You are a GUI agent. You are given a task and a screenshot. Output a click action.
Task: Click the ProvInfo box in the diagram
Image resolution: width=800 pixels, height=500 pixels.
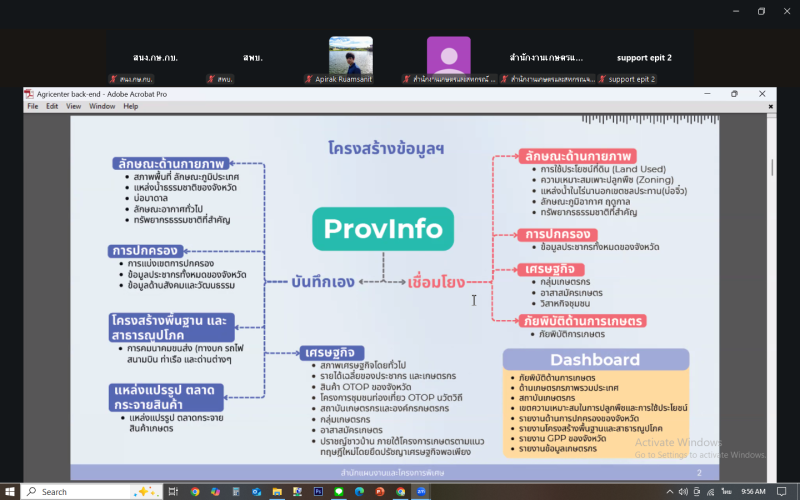(381, 229)
